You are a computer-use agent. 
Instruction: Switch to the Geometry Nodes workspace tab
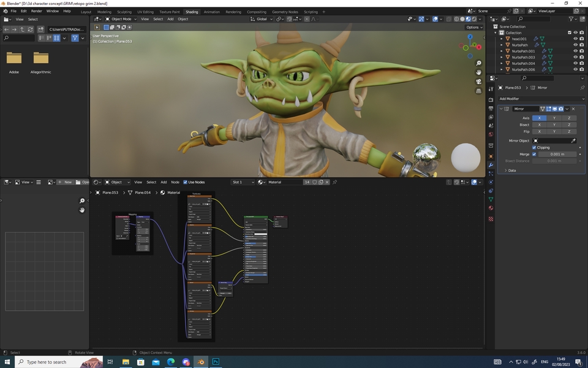pos(285,12)
